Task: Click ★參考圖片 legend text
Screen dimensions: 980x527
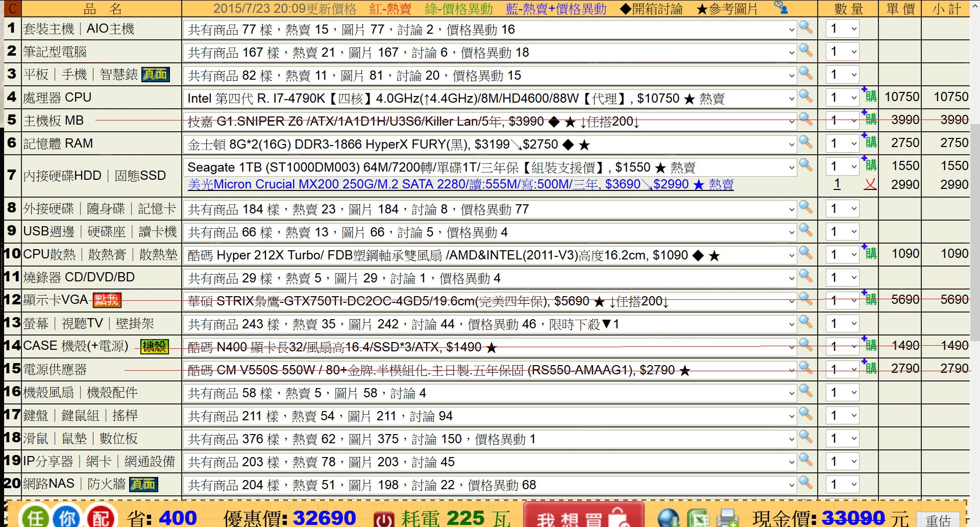Action: pyautogui.click(x=727, y=9)
